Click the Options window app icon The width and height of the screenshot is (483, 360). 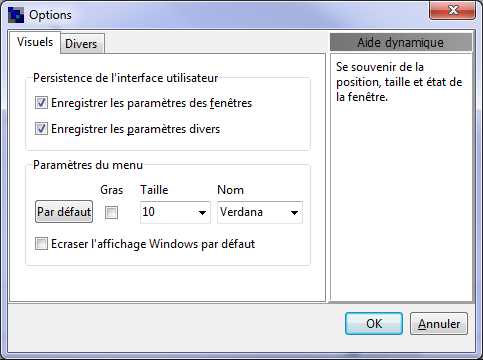[x=16, y=15]
